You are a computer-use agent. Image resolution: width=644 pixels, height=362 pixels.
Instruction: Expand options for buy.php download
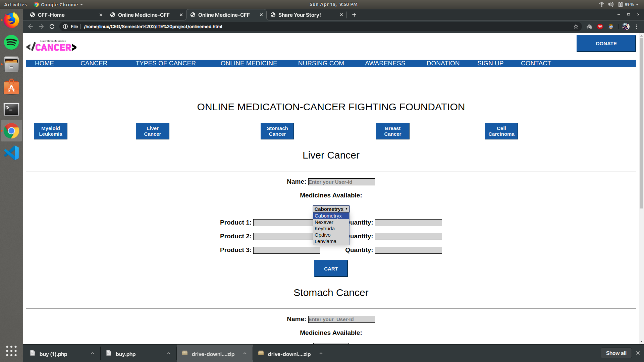[x=169, y=354]
